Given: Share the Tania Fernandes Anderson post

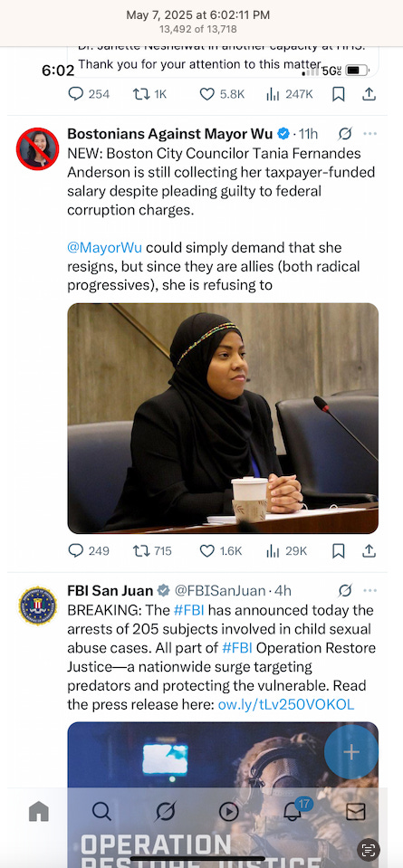Looking at the screenshot, I should click(x=369, y=551).
